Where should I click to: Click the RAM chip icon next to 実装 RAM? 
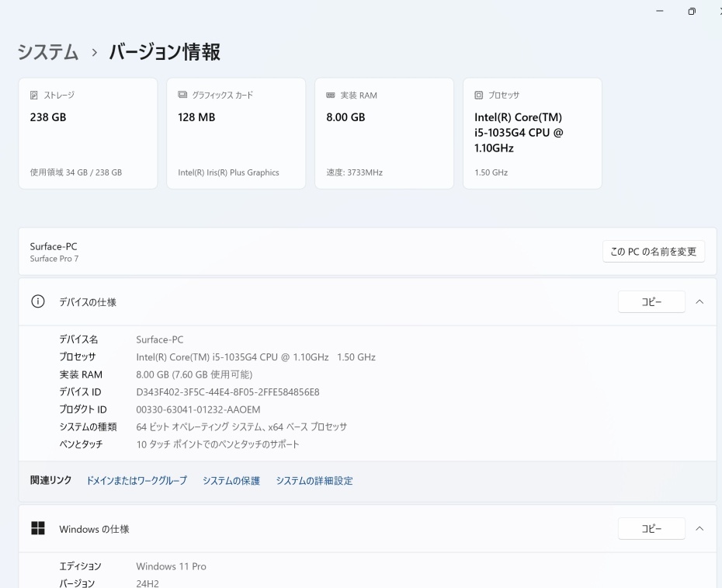(x=331, y=95)
